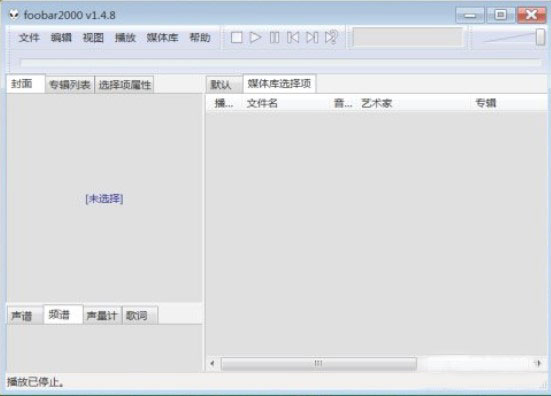Click the foobar2000 alien logo icon
This screenshot has width=551, height=396.
[x=13, y=15]
